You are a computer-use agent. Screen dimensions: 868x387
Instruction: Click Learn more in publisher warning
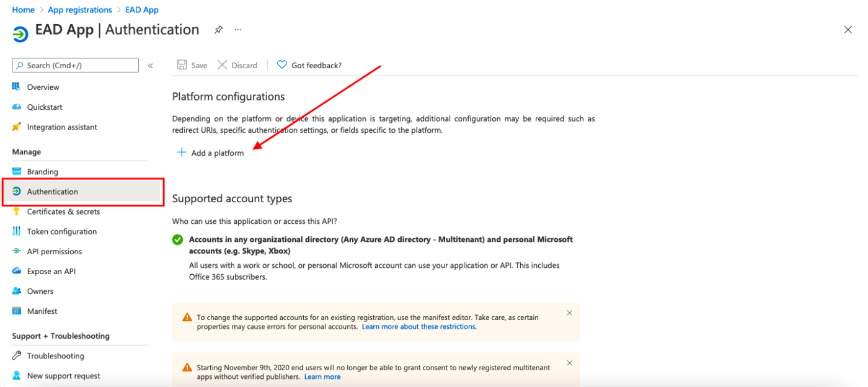click(x=322, y=377)
